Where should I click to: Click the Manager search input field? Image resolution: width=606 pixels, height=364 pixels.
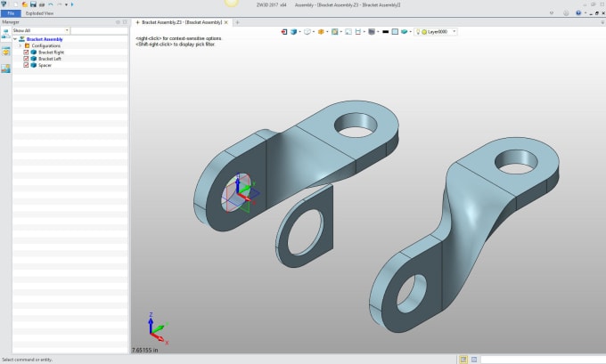click(x=99, y=30)
